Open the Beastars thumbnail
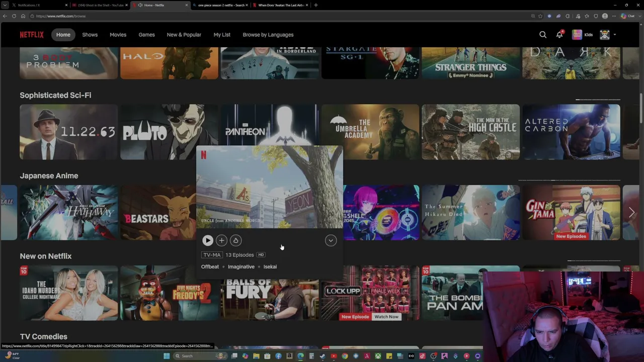Image resolution: width=644 pixels, height=362 pixels. pos(158,213)
